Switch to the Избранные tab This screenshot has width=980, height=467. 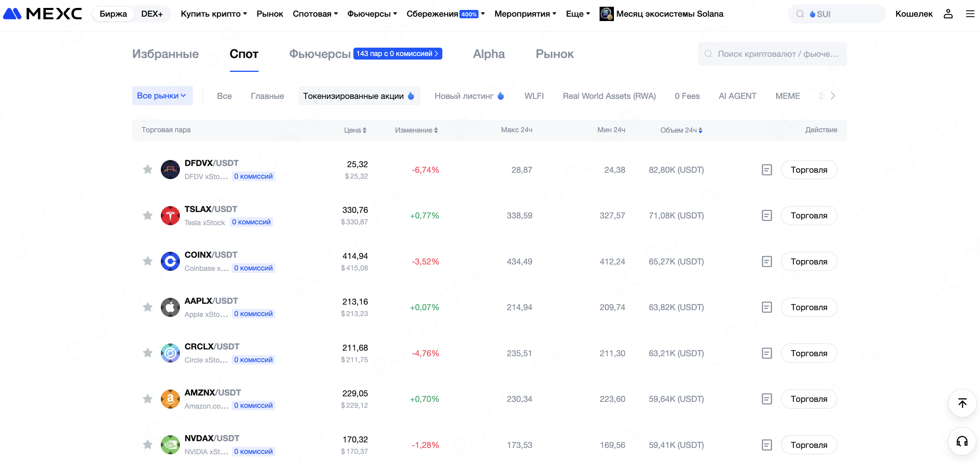coord(166,54)
